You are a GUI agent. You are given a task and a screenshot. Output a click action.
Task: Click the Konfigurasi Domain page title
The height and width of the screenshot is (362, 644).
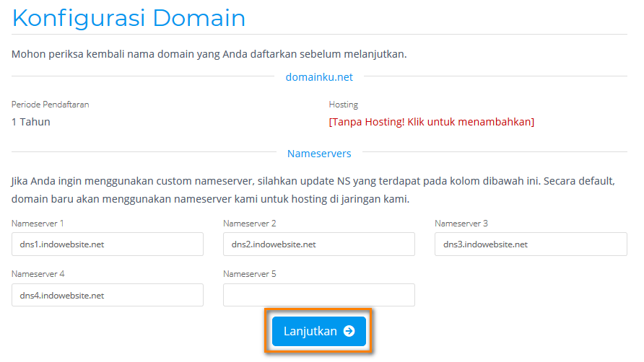[129, 18]
